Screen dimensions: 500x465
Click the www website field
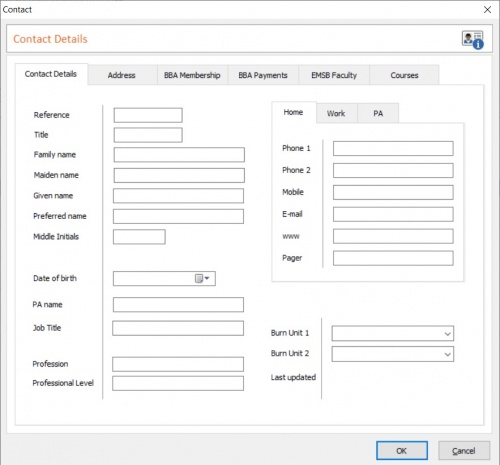pyautogui.click(x=393, y=236)
